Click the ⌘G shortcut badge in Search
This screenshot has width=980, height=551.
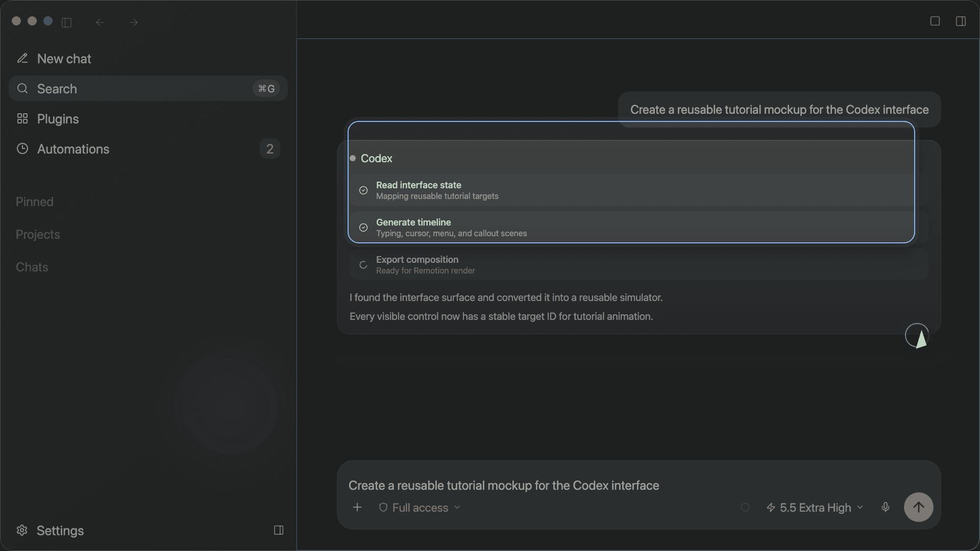[x=266, y=89]
